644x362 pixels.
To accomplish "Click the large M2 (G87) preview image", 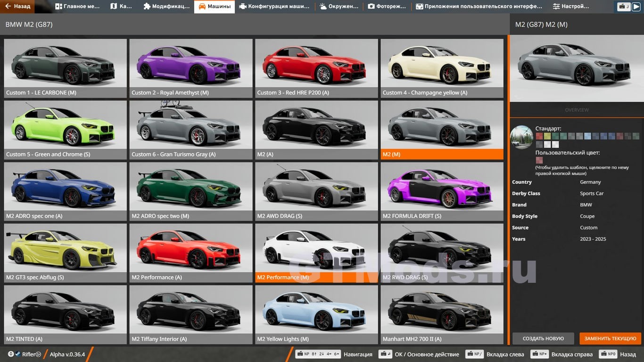I will (x=577, y=68).
